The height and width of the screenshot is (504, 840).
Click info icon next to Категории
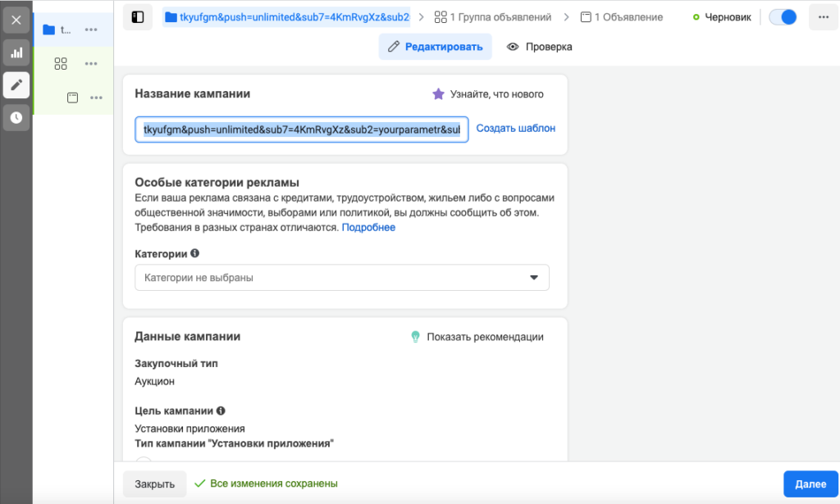pos(195,253)
